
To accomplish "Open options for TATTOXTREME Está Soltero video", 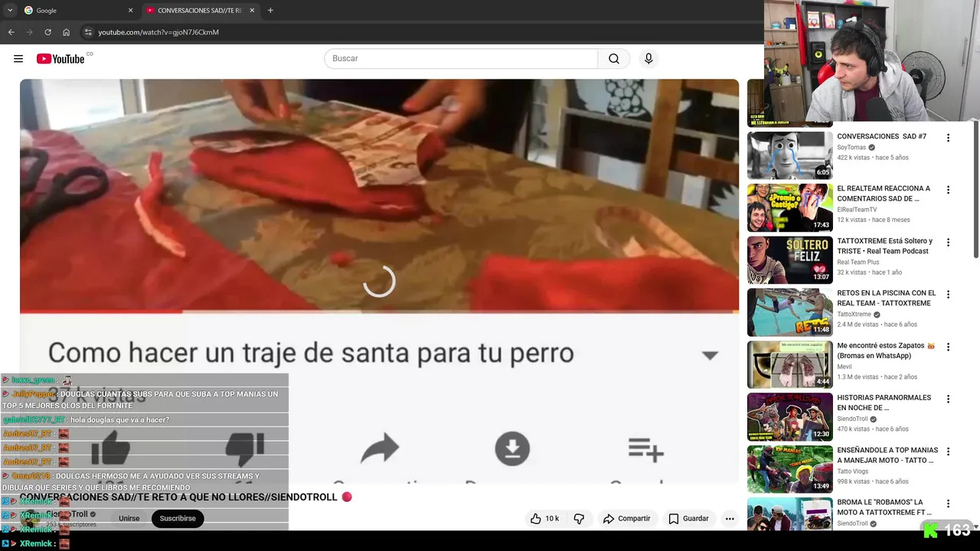I will pos(948,243).
